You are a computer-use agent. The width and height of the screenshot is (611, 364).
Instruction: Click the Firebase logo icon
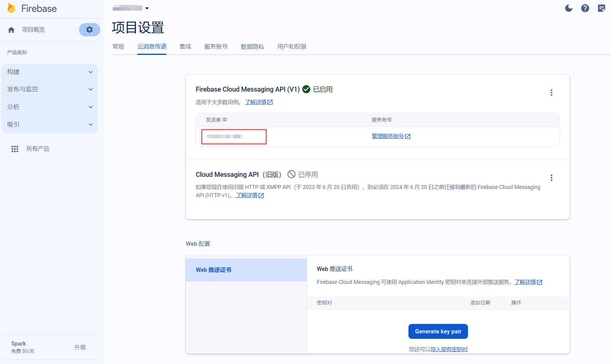point(12,8)
